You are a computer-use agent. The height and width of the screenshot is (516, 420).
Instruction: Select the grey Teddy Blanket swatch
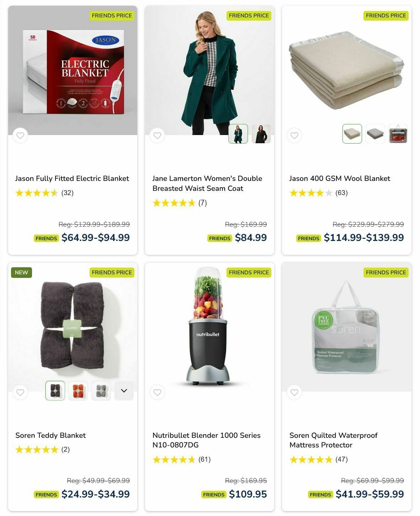point(101,391)
